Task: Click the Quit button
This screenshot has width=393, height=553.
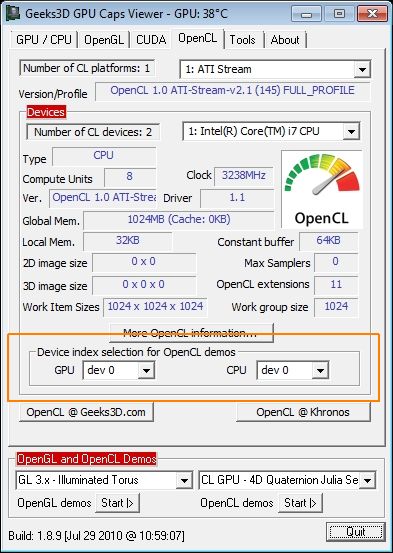Action: pyautogui.click(x=355, y=532)
